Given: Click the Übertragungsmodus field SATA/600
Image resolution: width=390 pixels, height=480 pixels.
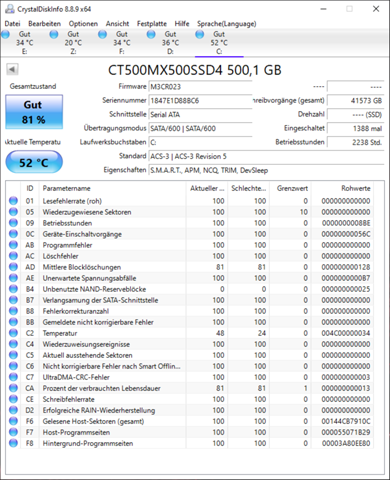Looking at the screenshot, I should (200, 128).
